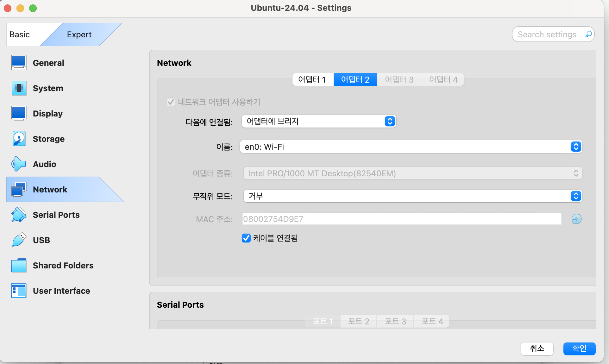Click the 취소 cancel button
The height and width of the screenshot is (364, 609).
click(x=537, y=348)
